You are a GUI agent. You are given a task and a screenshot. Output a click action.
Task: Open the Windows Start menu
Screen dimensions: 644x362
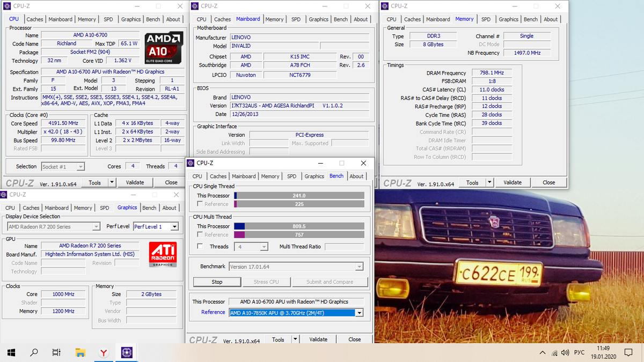point(11,352)
